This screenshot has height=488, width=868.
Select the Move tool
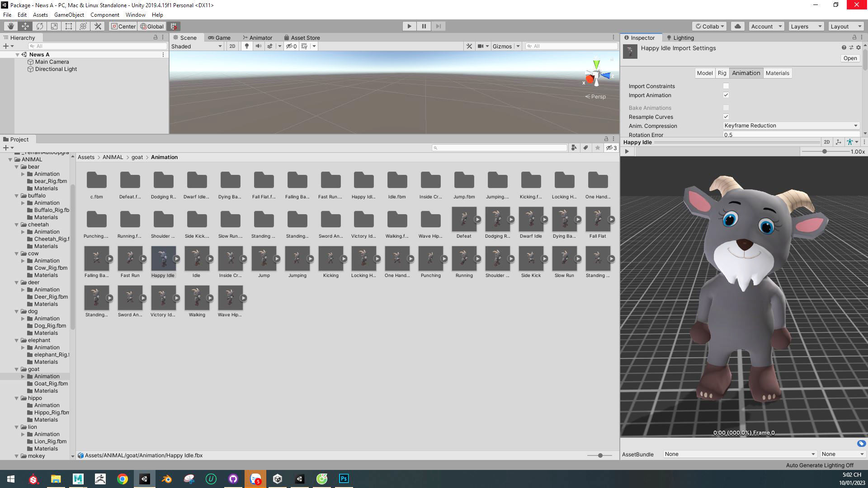(x=25, y=26)
